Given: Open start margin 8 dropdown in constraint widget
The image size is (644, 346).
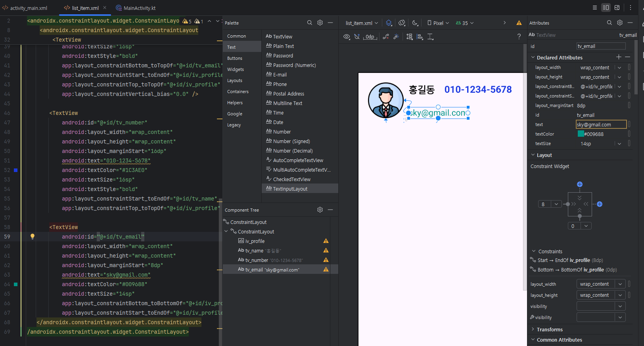Looking at the screenshot, I should pos(556,204).
